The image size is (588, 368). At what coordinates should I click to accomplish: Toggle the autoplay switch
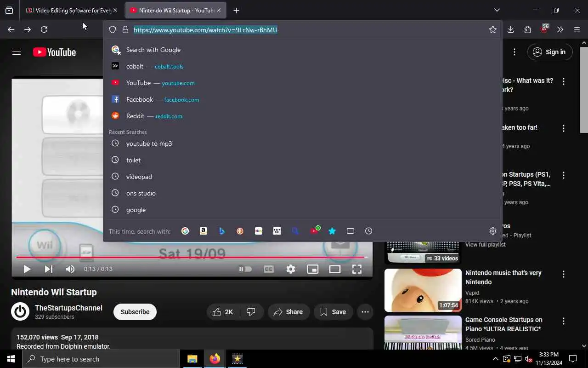pyautogui.click(x=245, y=269)
